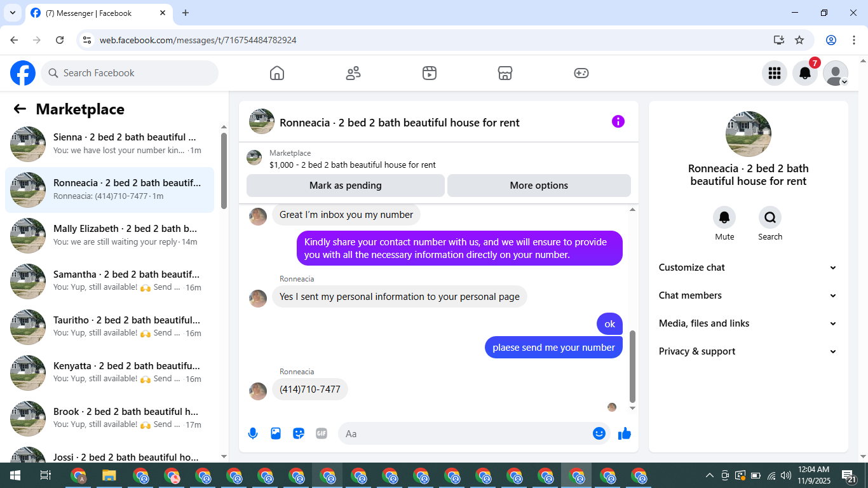Click the listing thumbnail in right panel
868x488 pixels.
[x=749, y=134]
